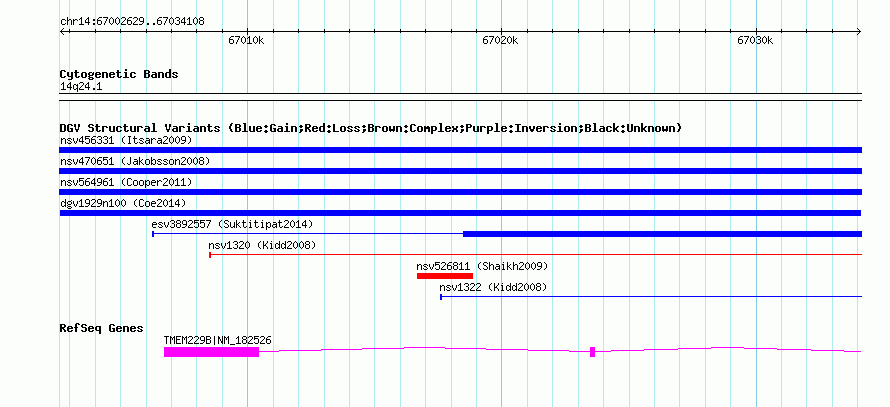Click the 67010k ruler tick label
This screenshot has height=407, width=890.
tap(246, 41)
